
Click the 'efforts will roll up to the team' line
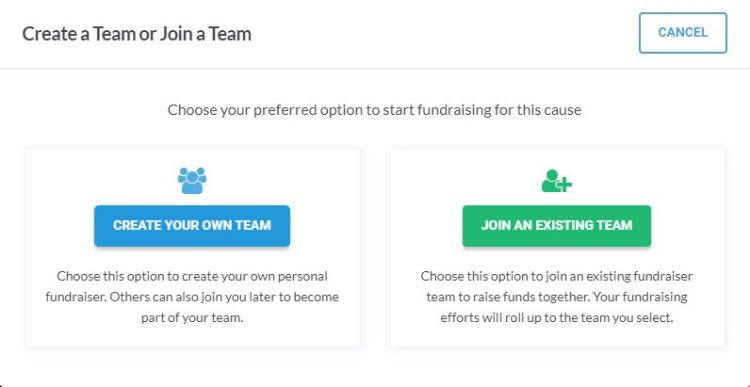pyautogui.click(x=556, y=318)
